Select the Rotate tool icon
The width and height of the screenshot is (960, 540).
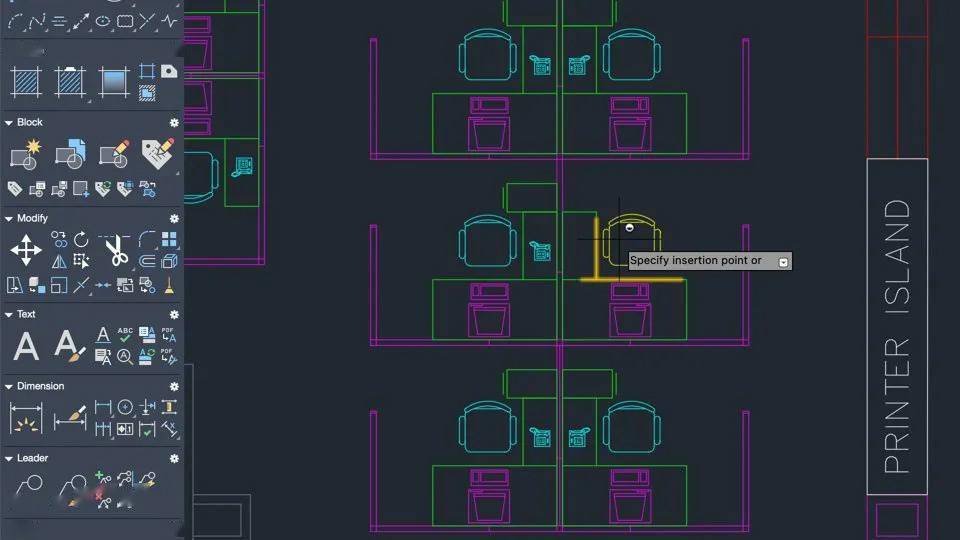point(81,239)
